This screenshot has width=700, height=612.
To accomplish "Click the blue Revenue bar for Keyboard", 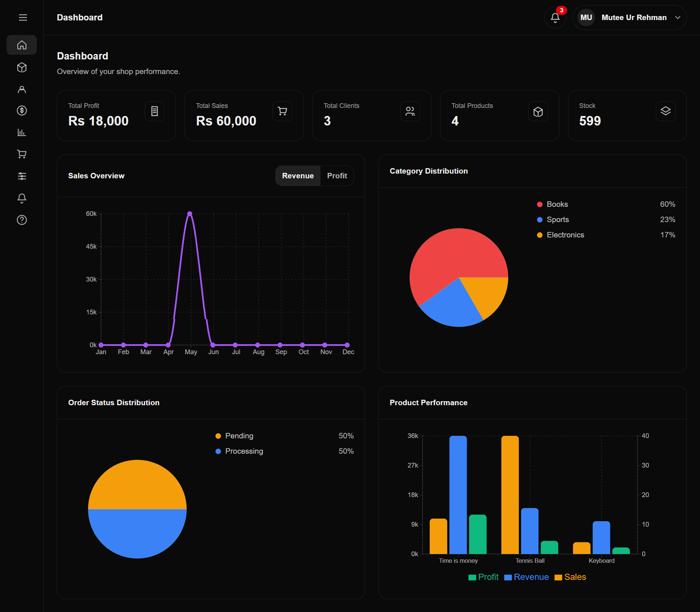I will [602, 538].
